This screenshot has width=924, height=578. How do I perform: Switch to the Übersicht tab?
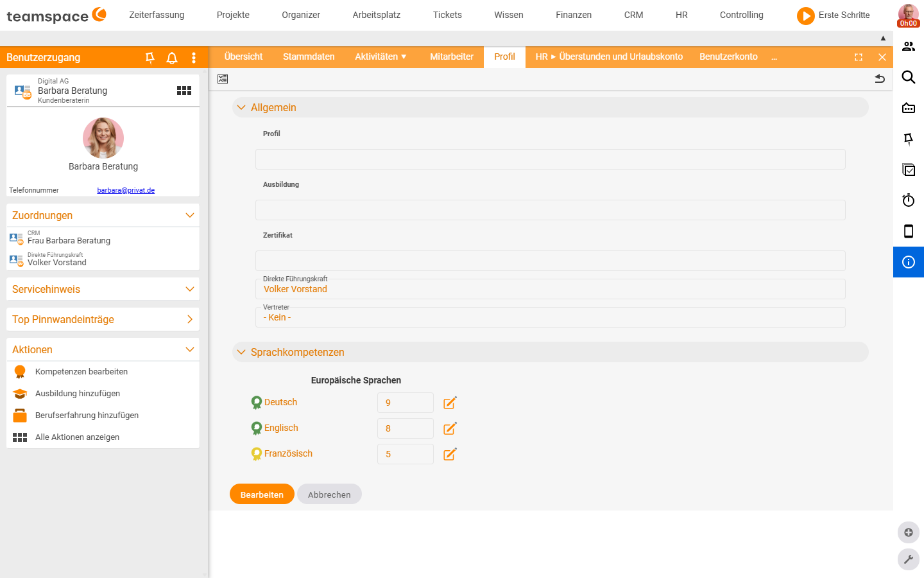(244, 57)
